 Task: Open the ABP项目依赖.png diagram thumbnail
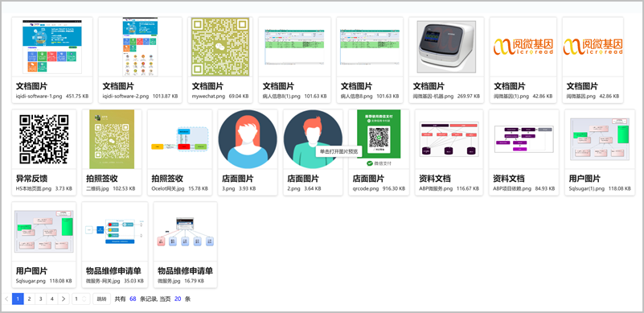[524, 139]
